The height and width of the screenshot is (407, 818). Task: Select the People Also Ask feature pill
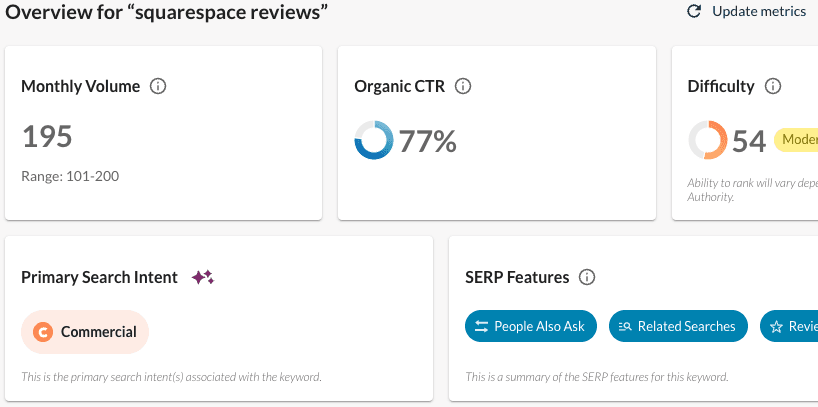tap(530, 326)
